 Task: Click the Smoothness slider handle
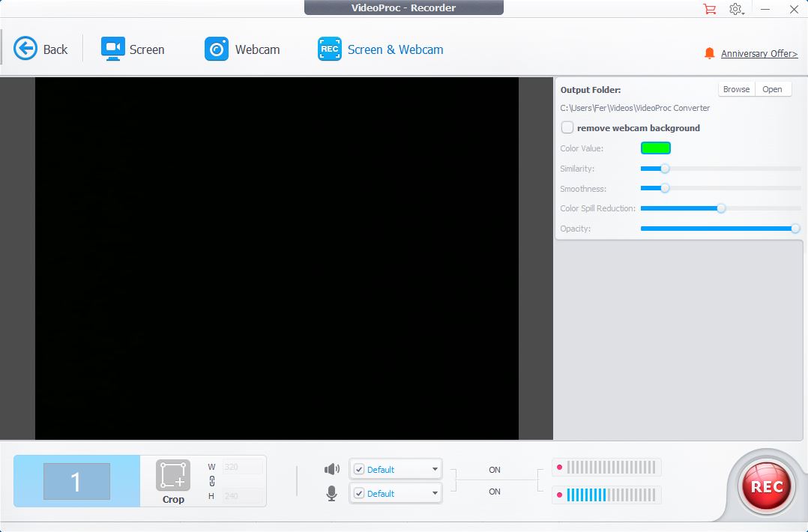pyautogui.click(x=666, y=189)
